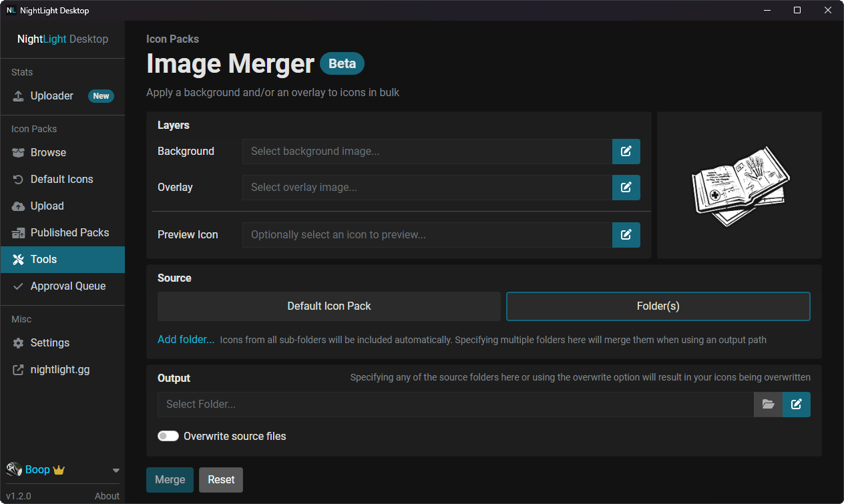844x504 pixels.
Task: Switch source to Default Icon Pack
Action: click(x=329, y=306)
